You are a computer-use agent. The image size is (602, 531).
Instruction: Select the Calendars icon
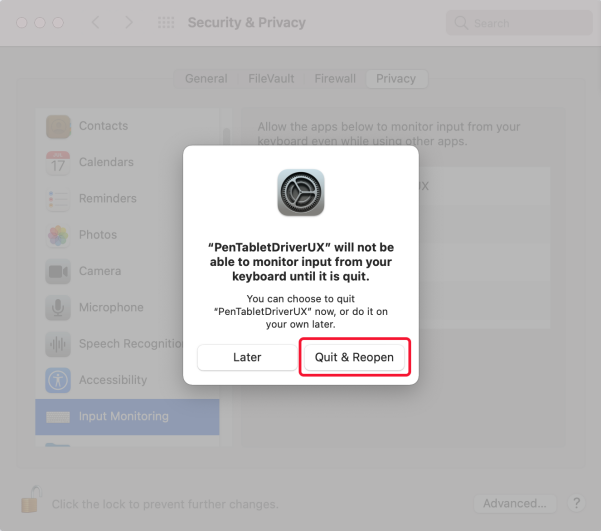point(58,163)
